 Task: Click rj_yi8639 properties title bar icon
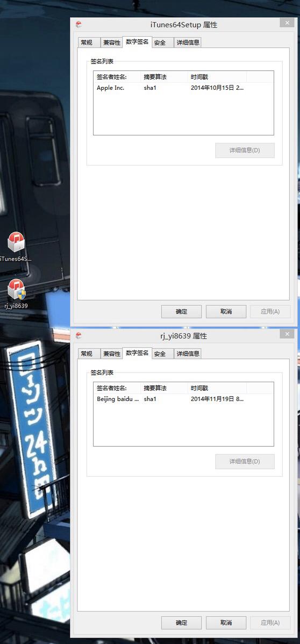coord(78,335)
